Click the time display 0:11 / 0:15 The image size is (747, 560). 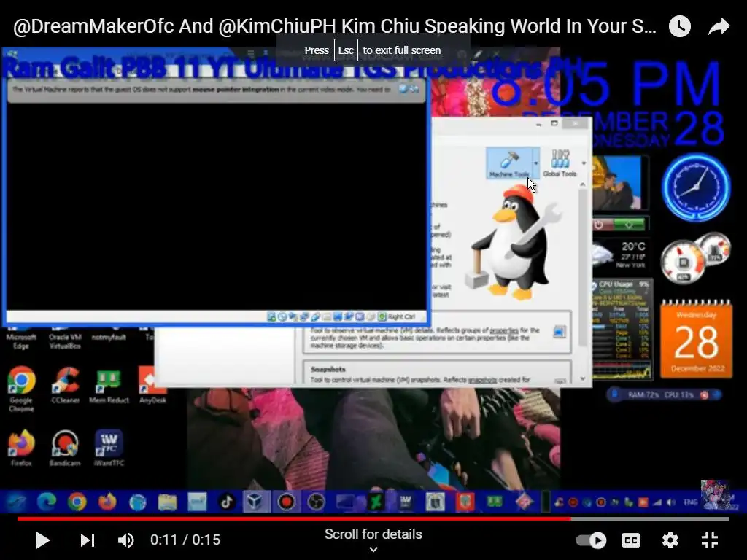185,540
